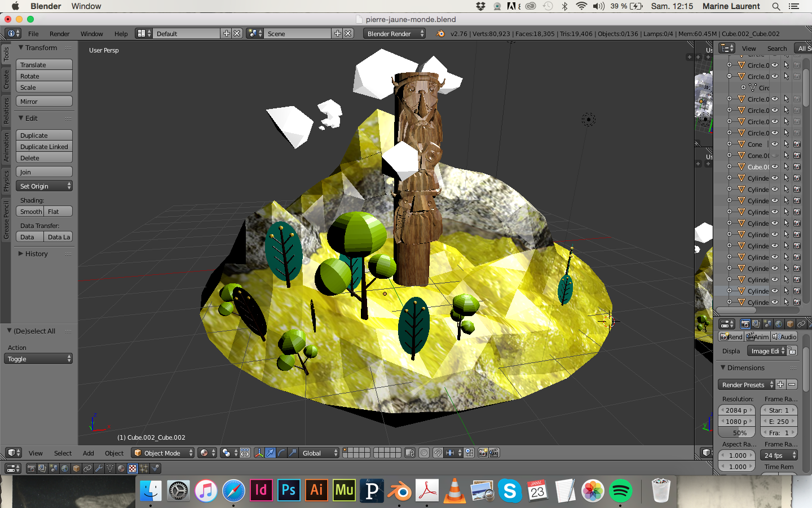Click the Rend render button icon
Screen dimensions: 812x508
click(x=731, y=336)
